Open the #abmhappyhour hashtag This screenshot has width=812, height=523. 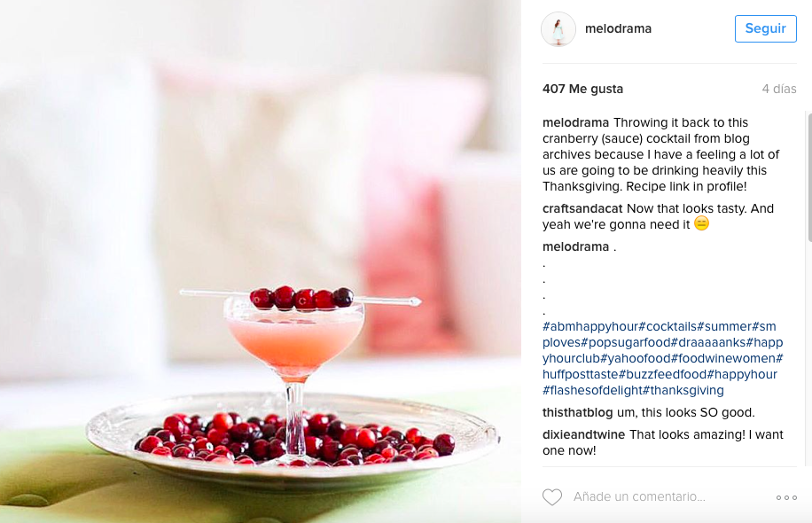590,326
